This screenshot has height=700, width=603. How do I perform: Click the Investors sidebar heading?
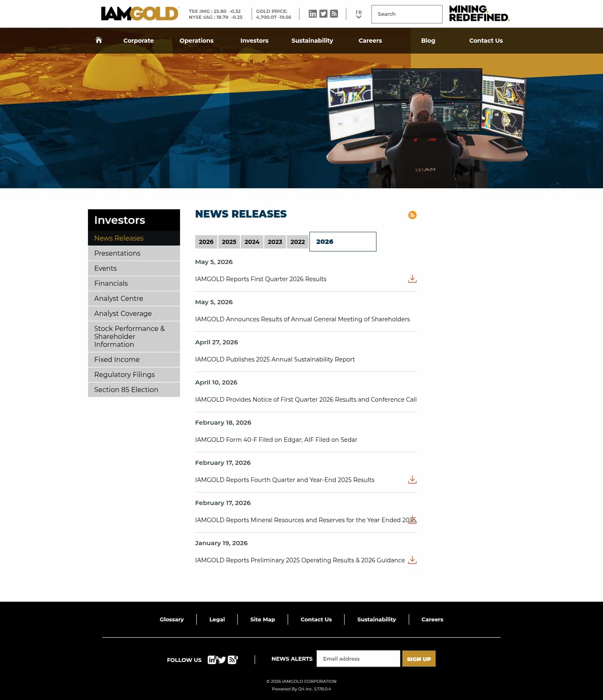(x=134, y=220)
